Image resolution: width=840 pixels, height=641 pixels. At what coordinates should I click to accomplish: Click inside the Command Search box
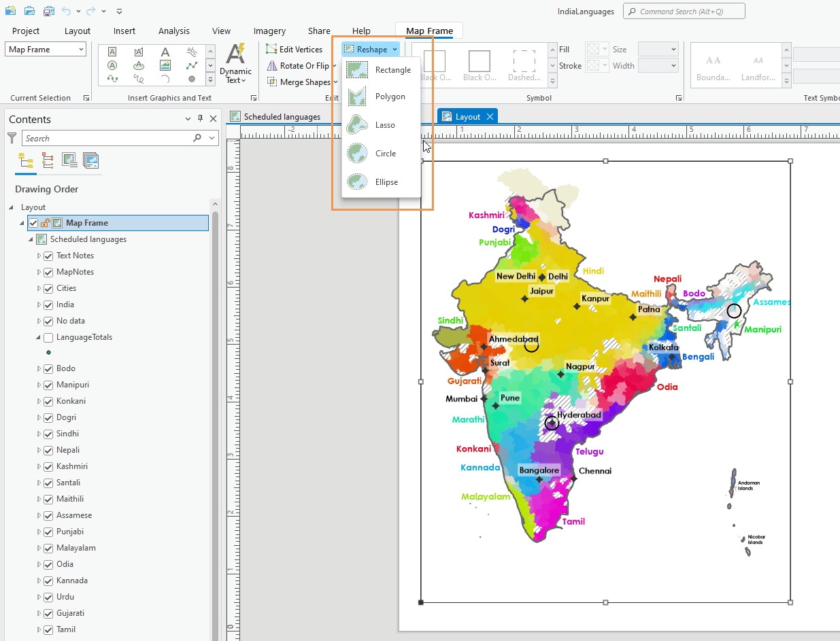click(x=684, y=11)
